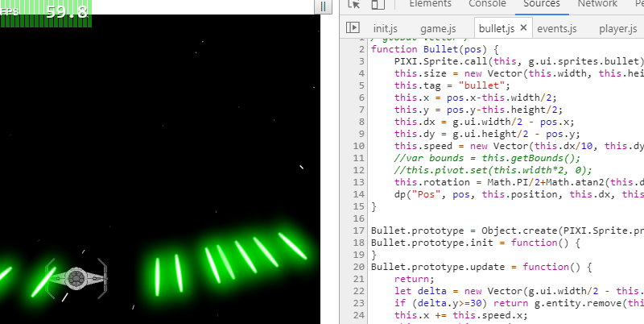Click the 'Bullet.prototype.init = function() {' line
This screenshot has width=644, height=324.
[x=476, y=243]
